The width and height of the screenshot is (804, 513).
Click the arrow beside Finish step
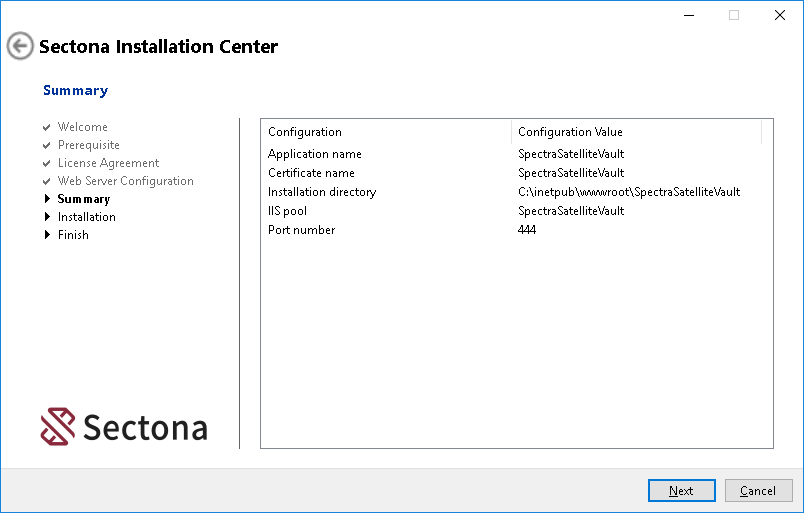tap(47, 235)
